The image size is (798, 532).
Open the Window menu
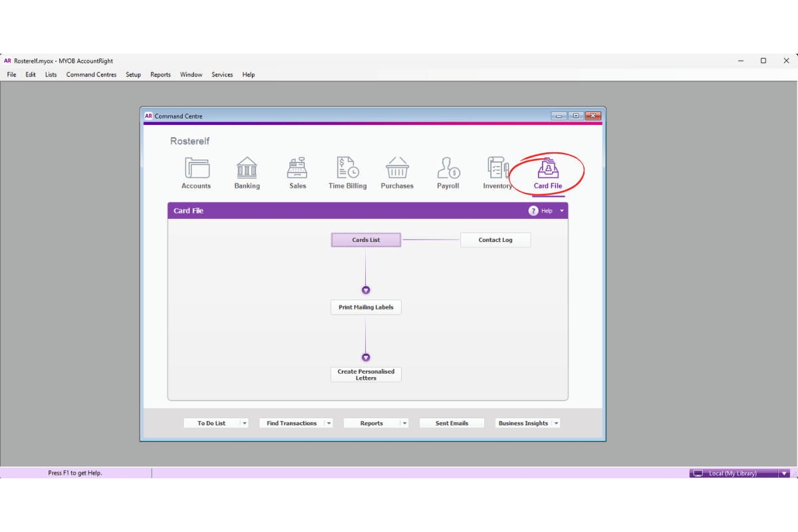(191, 74)
